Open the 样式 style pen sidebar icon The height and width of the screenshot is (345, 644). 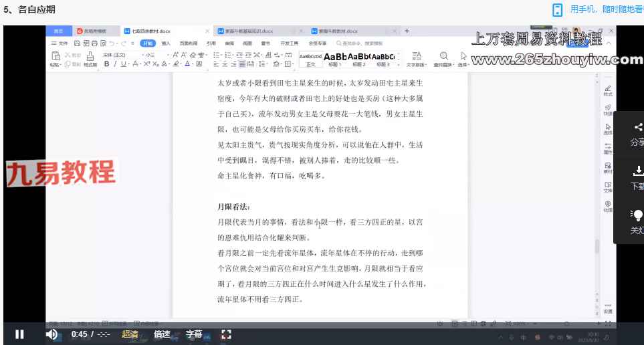click(x=607, y=90)
